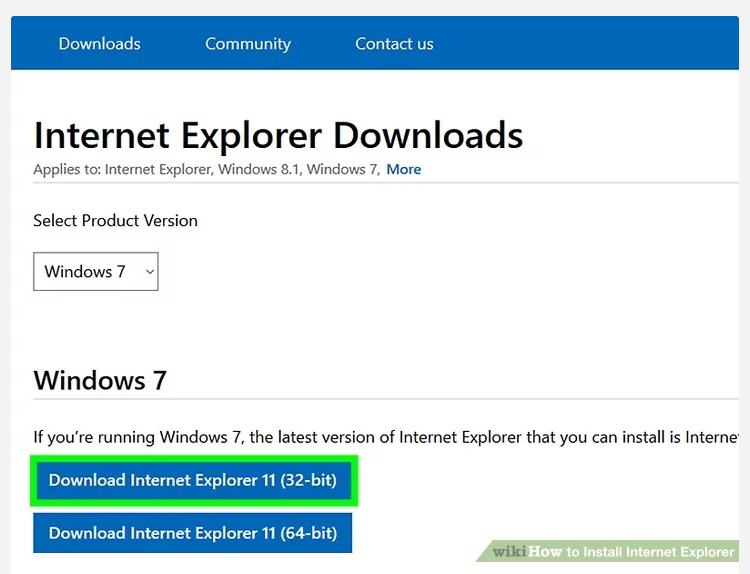This screenshot has width=750, height=574.
Task: Expand the Windows 7 product version dropdown
Action: (x=95, y=272)
